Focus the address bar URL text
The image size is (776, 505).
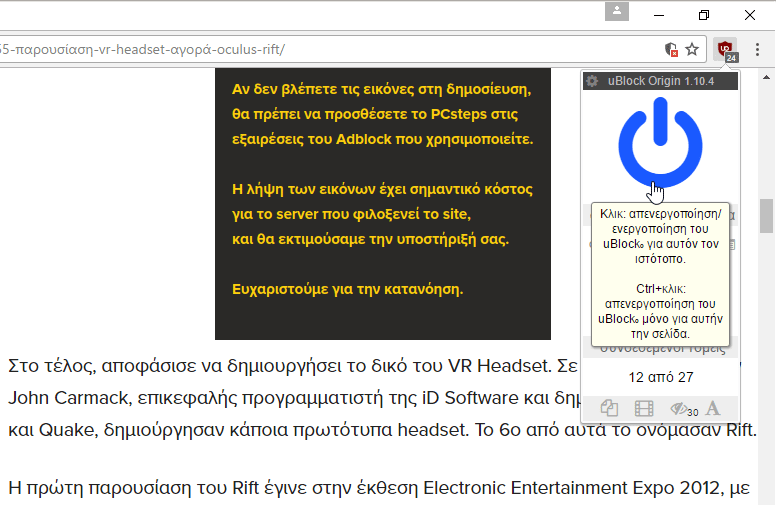[x=143, y=50]
